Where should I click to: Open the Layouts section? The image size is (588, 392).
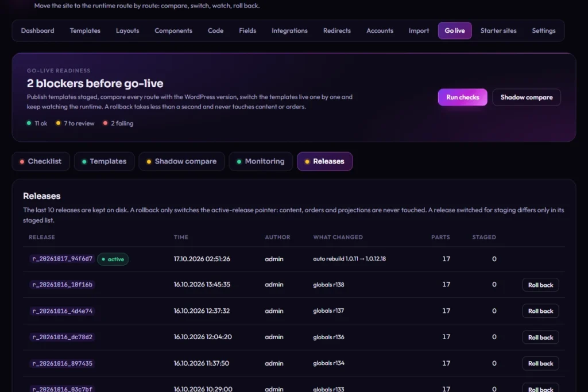[x=127, y=31]
